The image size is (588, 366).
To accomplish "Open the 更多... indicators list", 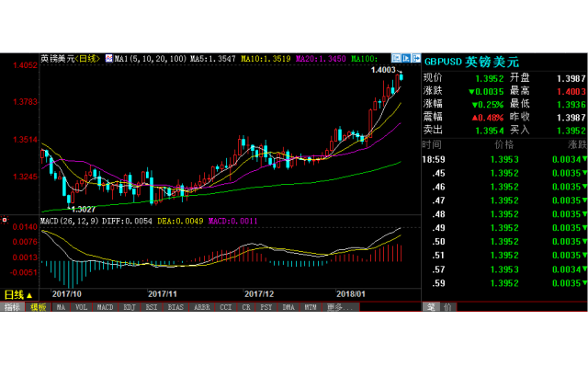I will 340,307.
